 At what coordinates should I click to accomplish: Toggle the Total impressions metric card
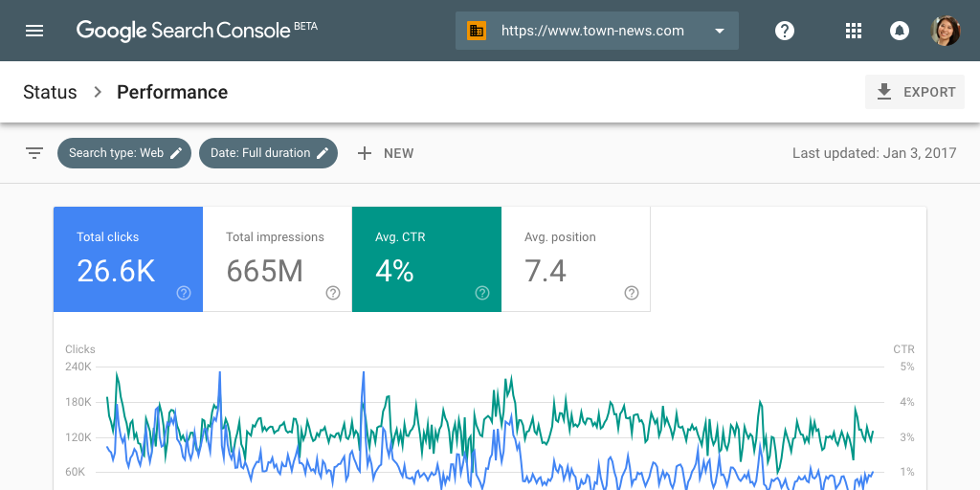pos(276,256)
